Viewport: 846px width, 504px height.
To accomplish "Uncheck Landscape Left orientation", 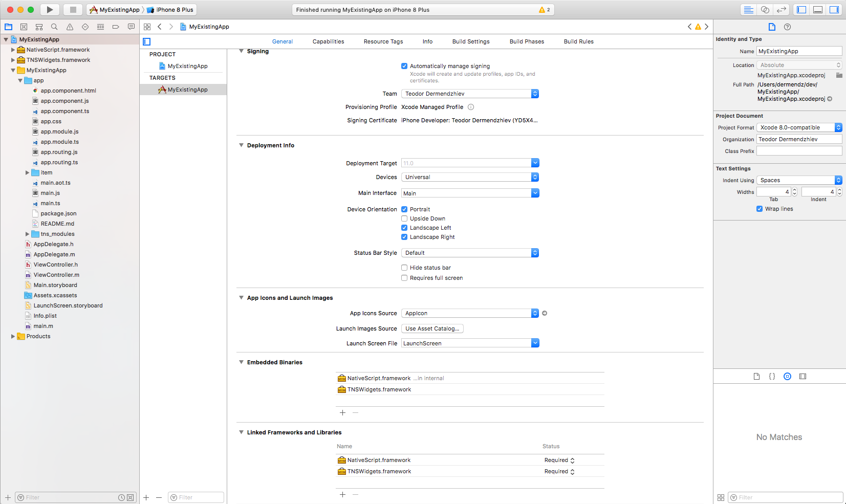I will (404, 228).
